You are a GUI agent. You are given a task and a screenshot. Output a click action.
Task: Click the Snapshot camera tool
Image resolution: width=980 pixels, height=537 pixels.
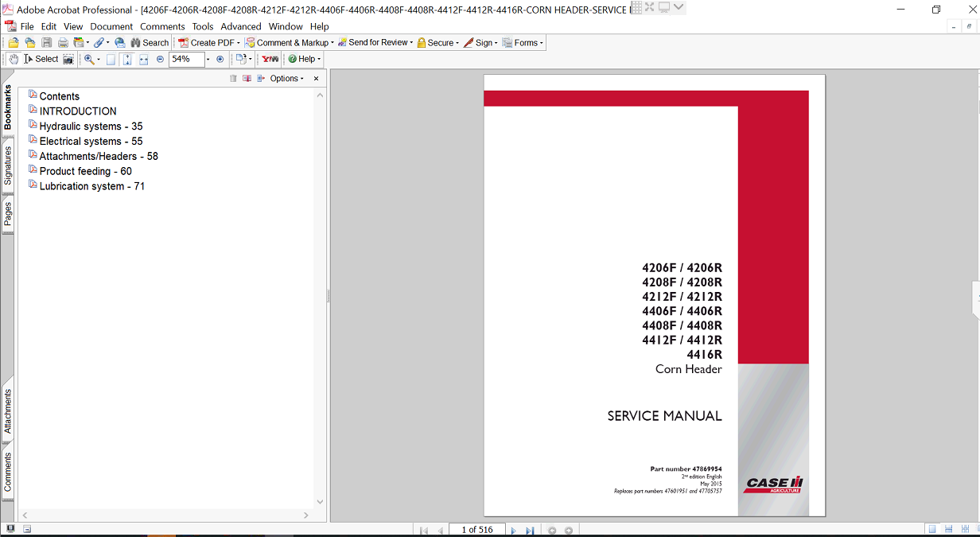pos(68,59)
